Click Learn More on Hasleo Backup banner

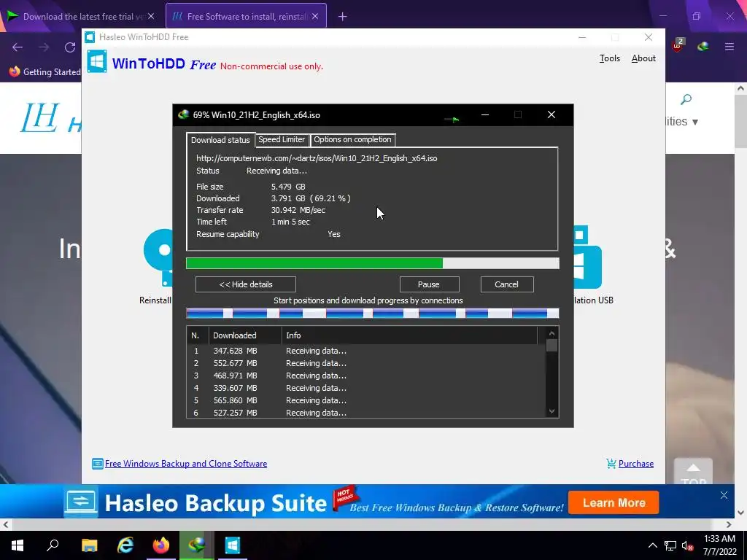(614, 503)
